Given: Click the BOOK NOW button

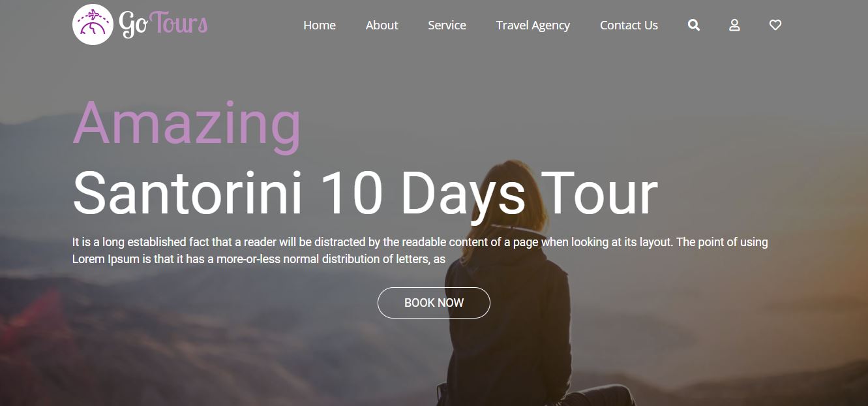Looking at the screenshot, I should pos(434,303).
